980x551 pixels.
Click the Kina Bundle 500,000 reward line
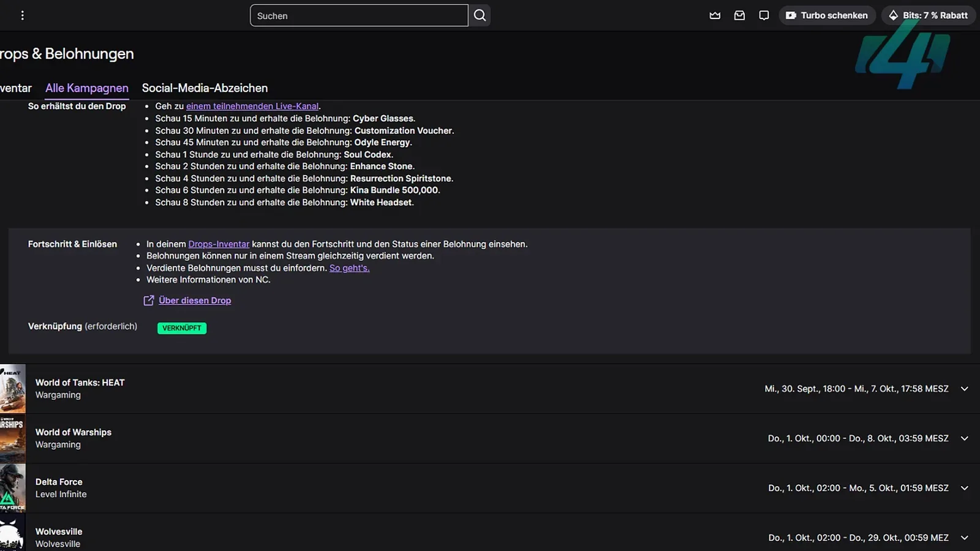[298, 190]
